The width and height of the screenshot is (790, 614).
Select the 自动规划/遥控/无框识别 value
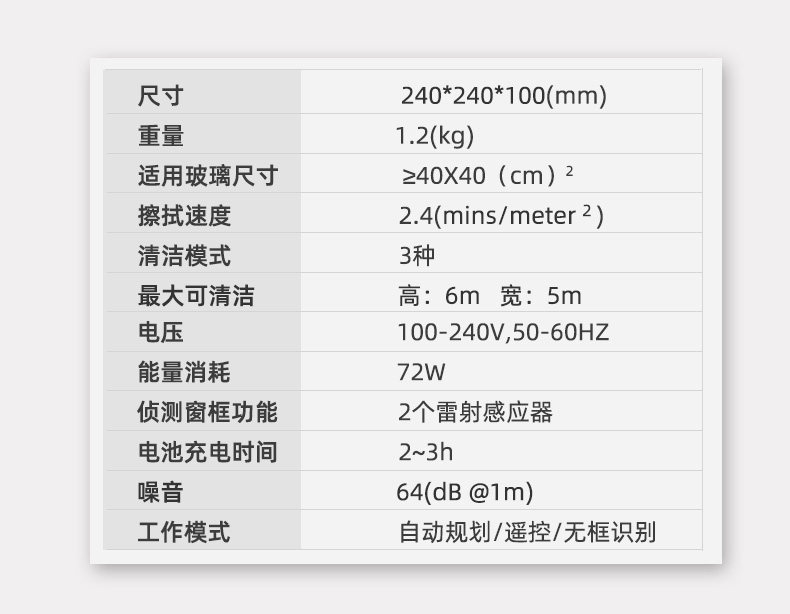[x=527, y=531]
